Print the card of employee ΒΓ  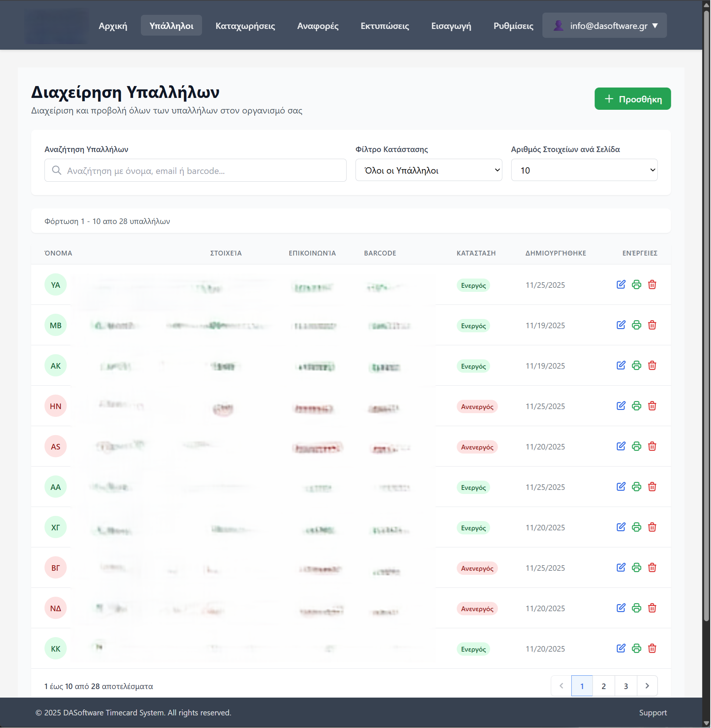637,568
